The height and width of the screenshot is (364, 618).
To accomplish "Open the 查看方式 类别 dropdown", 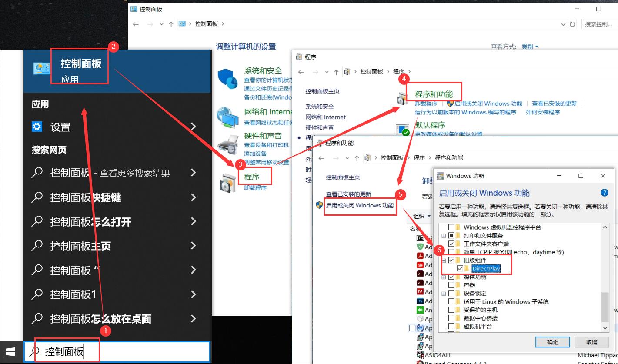I will pyautogui.click(x=530, y=47).
